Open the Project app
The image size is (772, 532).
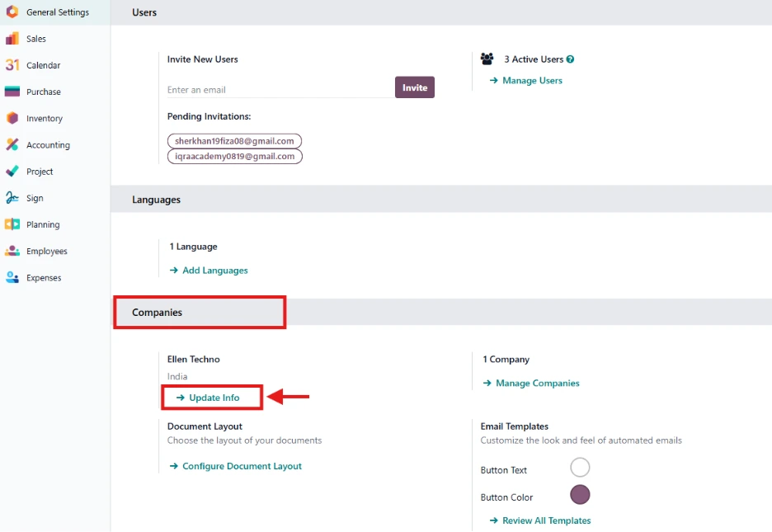click(x=40, y=171)
